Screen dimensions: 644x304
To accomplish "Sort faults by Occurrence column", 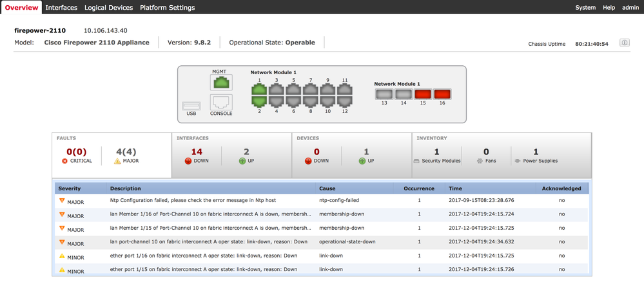I will [419, 188].
